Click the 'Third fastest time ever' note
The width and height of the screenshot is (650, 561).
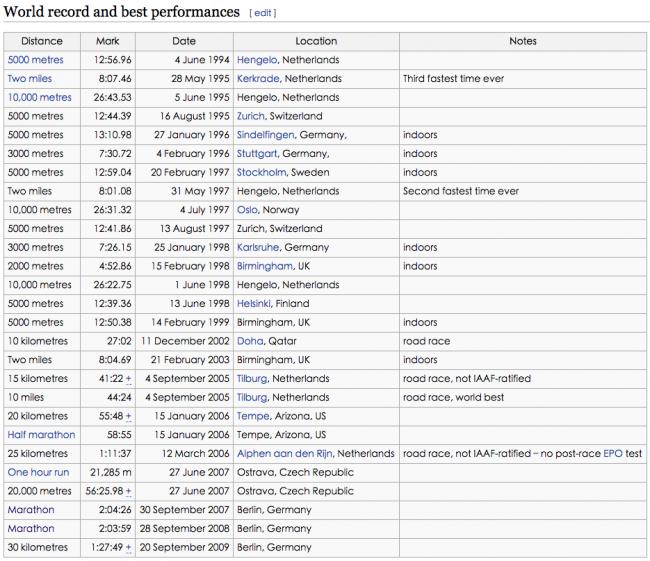pyautogui.click(x=453, y=78)
